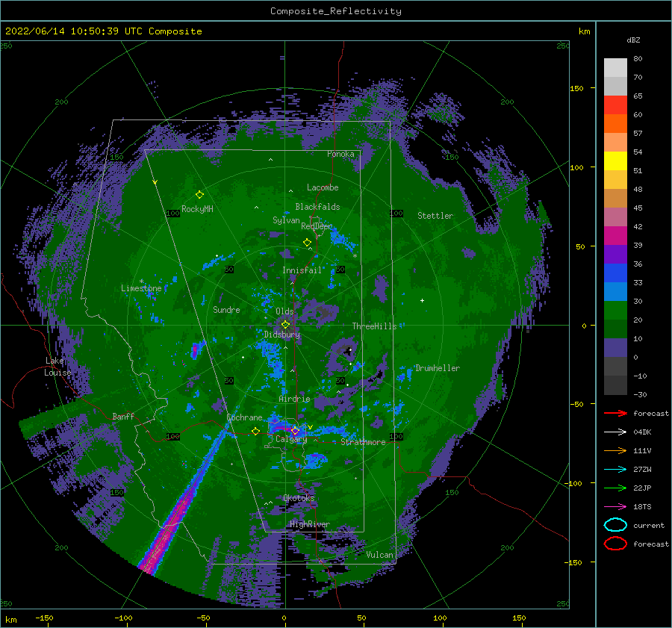Click the Okotoks city label
Screen dimensions: 672x628
click(299, 498)
